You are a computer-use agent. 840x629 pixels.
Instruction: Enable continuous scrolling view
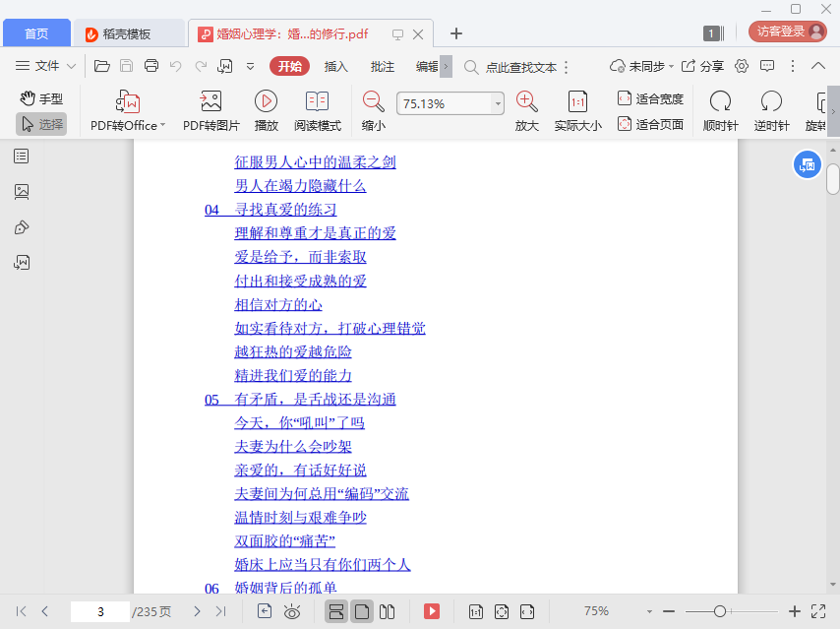336,611
